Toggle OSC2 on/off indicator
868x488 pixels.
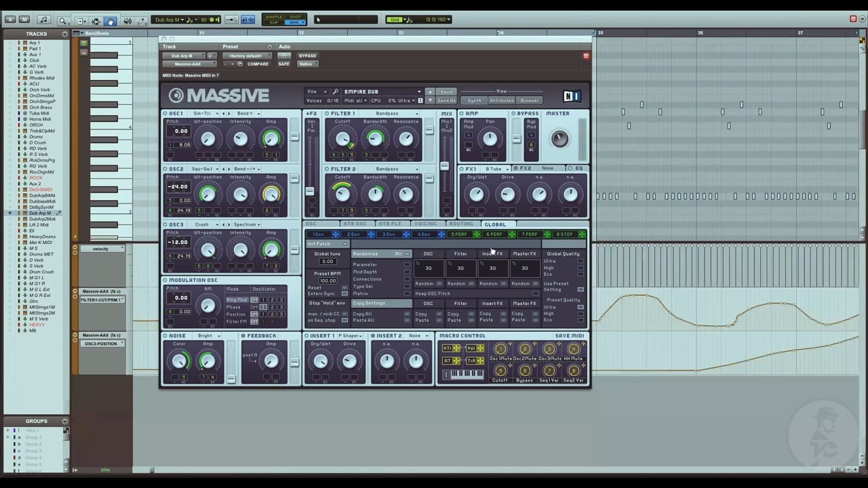click(x=165, y=169)
